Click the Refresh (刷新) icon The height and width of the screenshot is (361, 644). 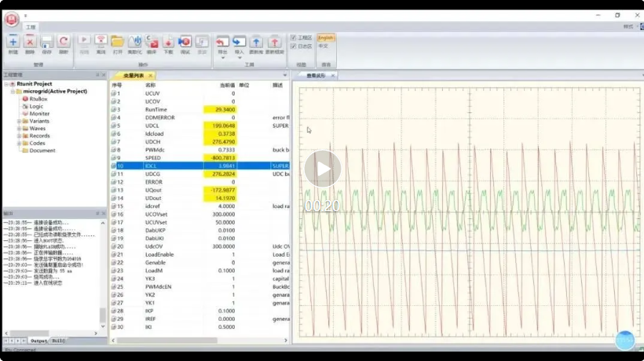coord(64,42)
